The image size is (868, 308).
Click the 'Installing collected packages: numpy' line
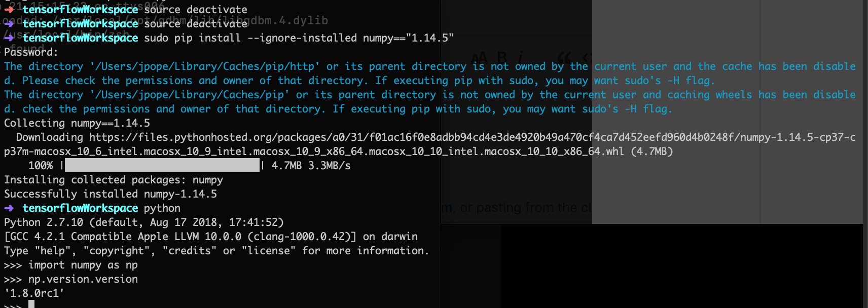click(114, 180)
